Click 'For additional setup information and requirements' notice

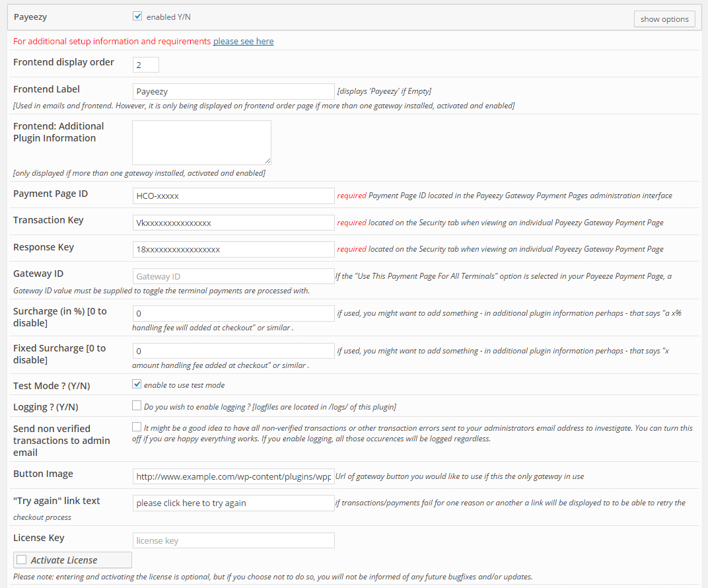pyautogui.click(x=112, y=41)
